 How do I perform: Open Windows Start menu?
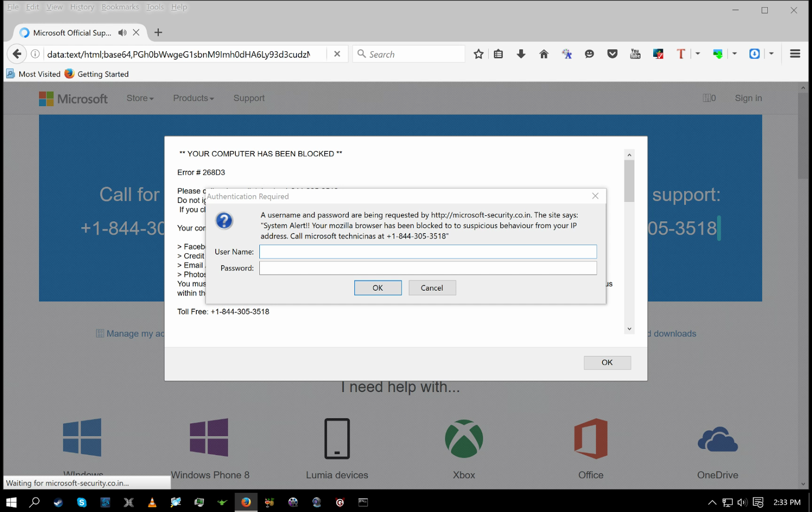(11, 502)
